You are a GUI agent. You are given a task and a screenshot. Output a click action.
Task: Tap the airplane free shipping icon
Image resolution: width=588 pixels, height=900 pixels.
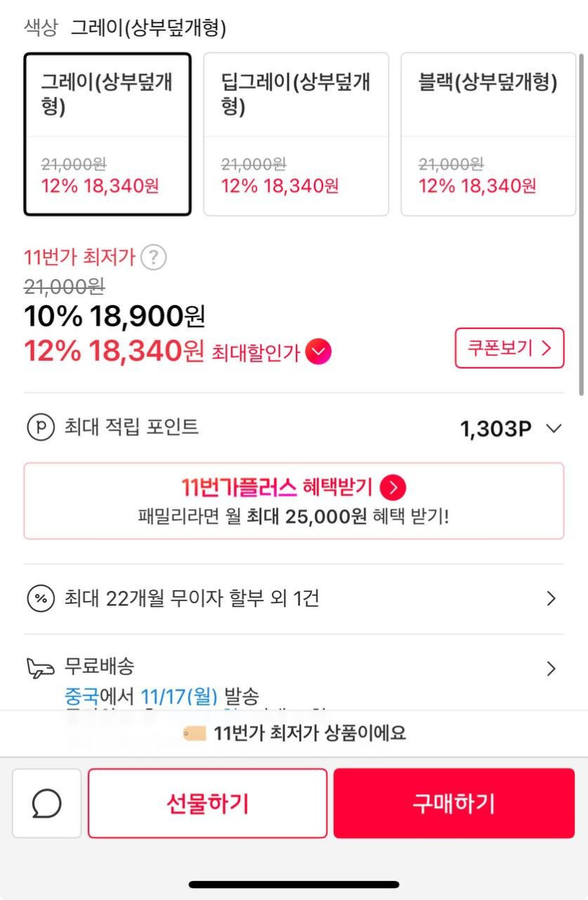(x=40, y=667)
